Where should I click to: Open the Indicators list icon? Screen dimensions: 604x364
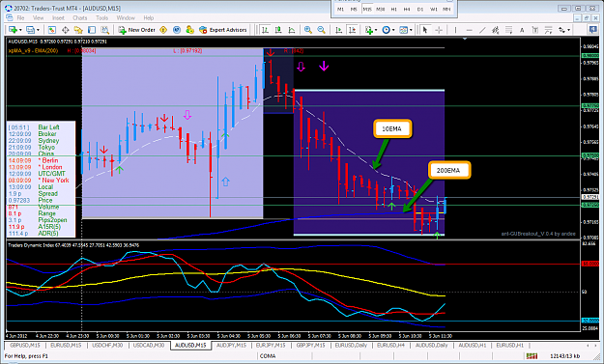368,30
